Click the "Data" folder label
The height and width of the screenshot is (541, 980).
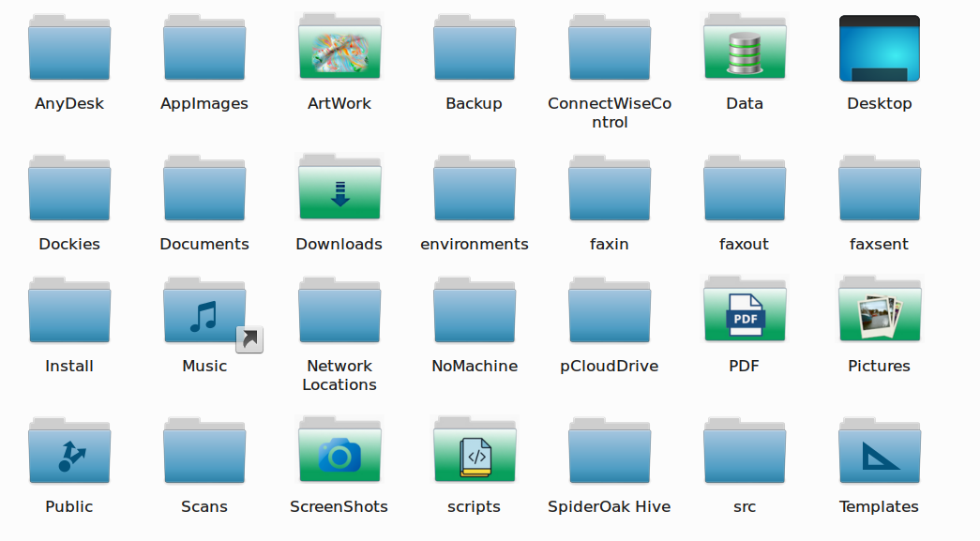745,104
